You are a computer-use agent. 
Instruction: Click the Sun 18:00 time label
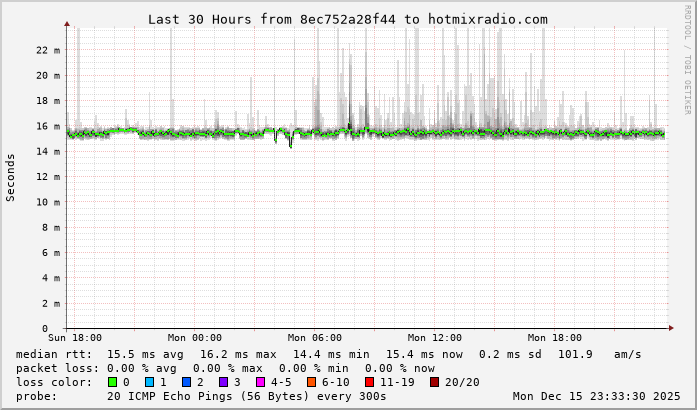[x=75, y=338]
